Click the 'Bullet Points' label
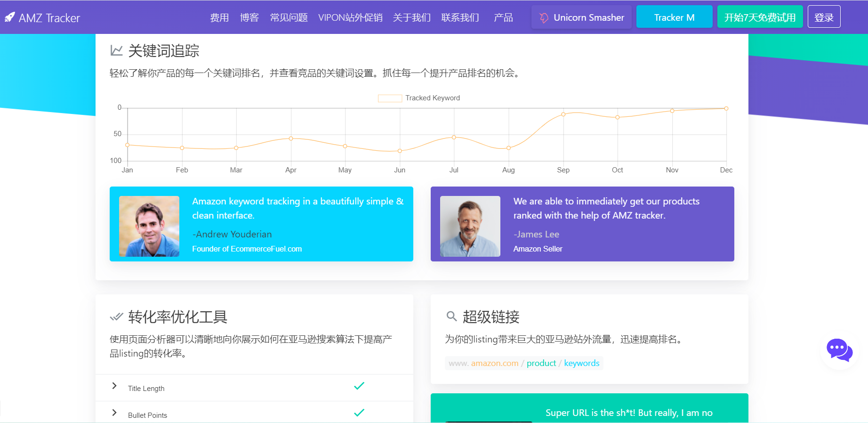 pyautogui.click(x=148, y=415)
